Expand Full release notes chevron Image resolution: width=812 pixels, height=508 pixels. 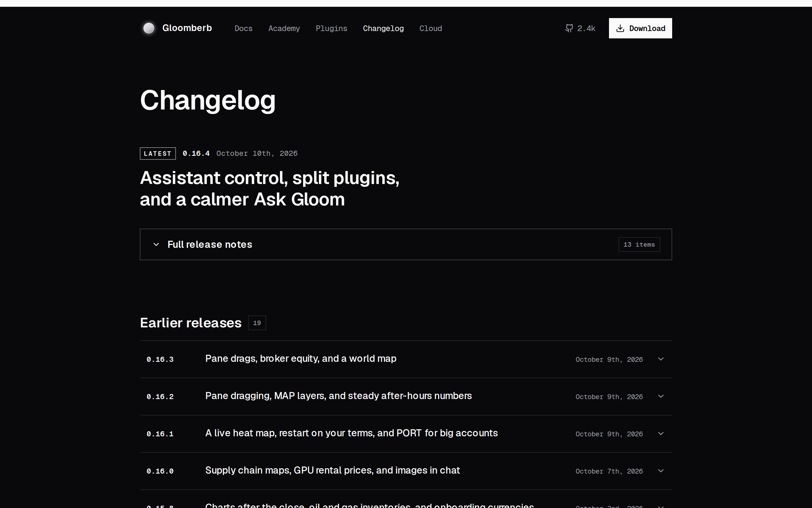tap(156, 244)
